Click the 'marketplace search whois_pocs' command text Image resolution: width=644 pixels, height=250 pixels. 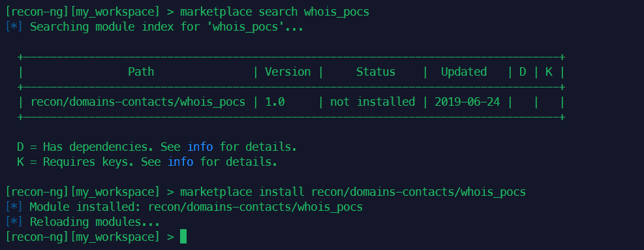[274, 12]
